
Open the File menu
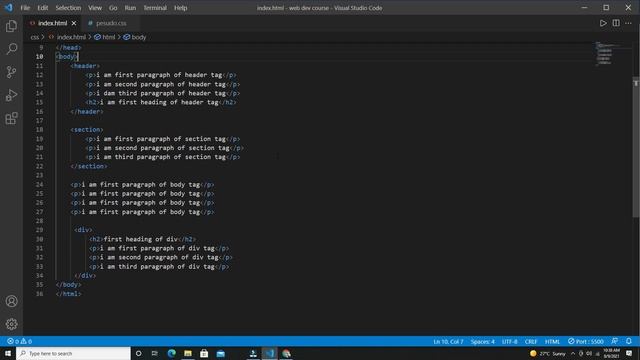tap(25, 8)
